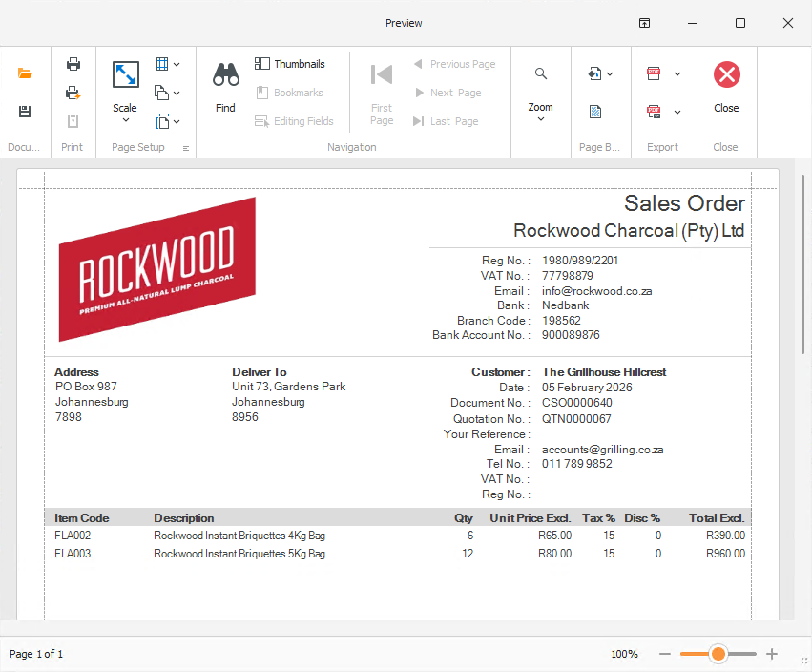812x672 pixels.
Task: Click the Quick Print icon
Action: coord(73,93)
